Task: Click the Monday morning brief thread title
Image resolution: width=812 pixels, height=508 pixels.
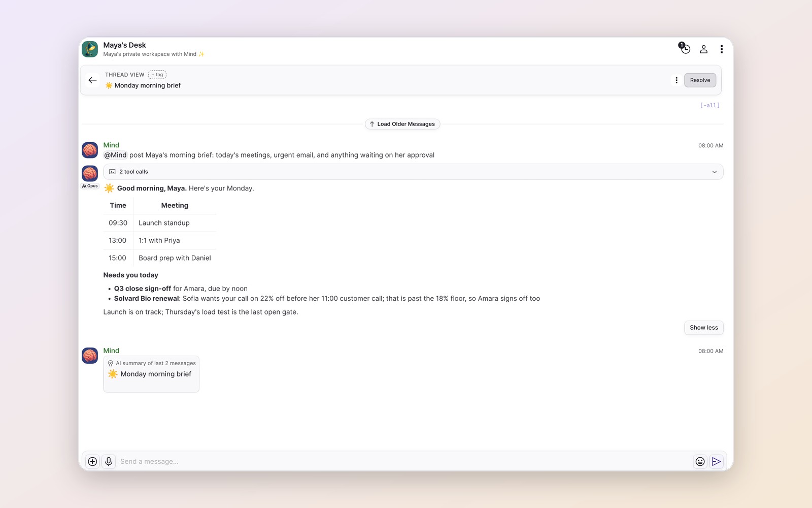Action: click(x=143, y=85)
